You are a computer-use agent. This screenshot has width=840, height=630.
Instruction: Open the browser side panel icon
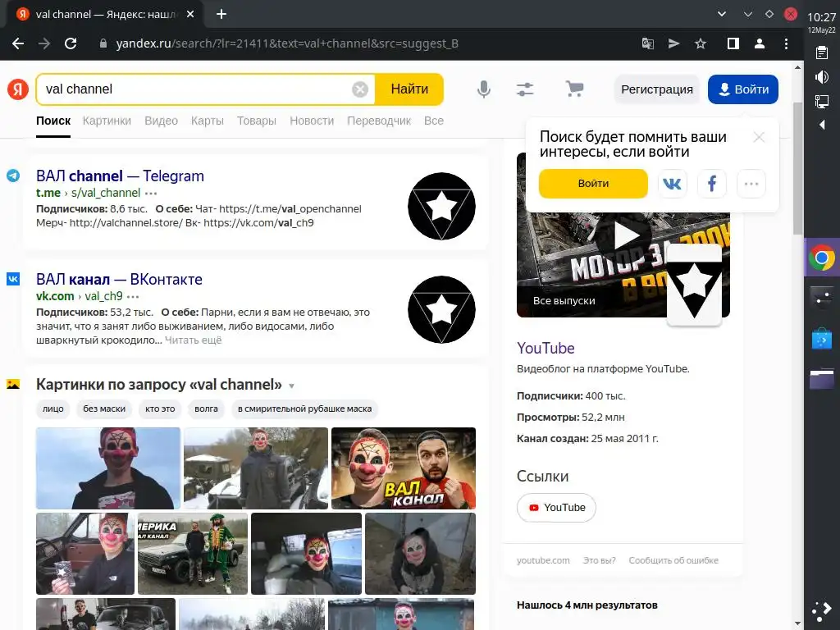point(733,44)
